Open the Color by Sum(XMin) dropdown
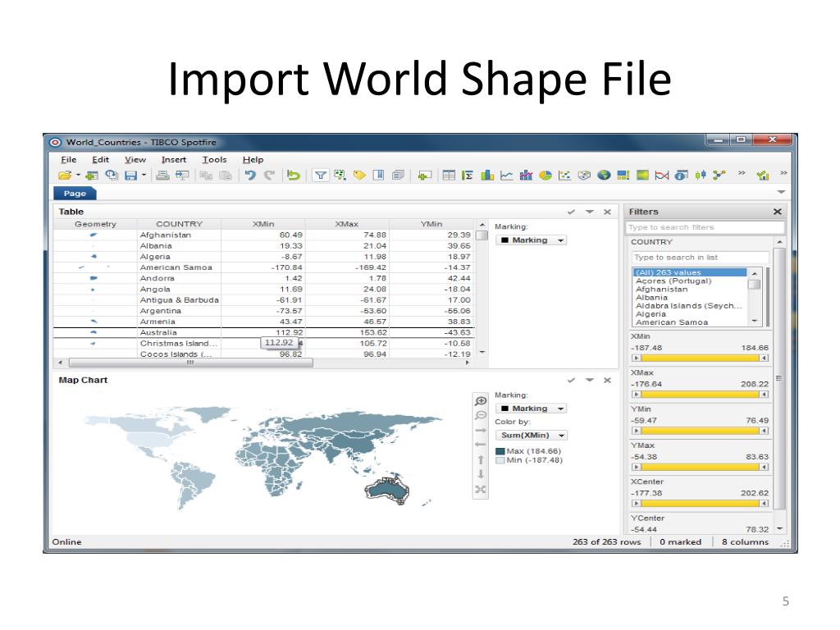840x630 pixels. pos(531,435)
